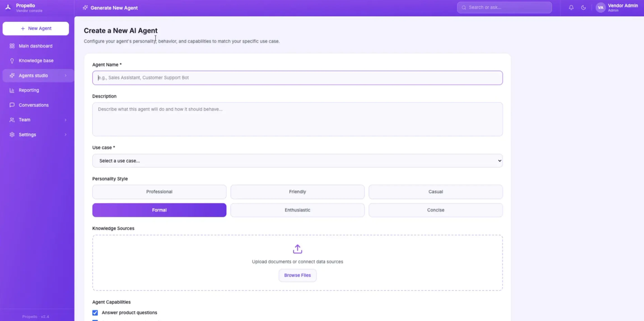Select Casual personality style
Viewport: 644px width, 321px height.
click(436, 192)
